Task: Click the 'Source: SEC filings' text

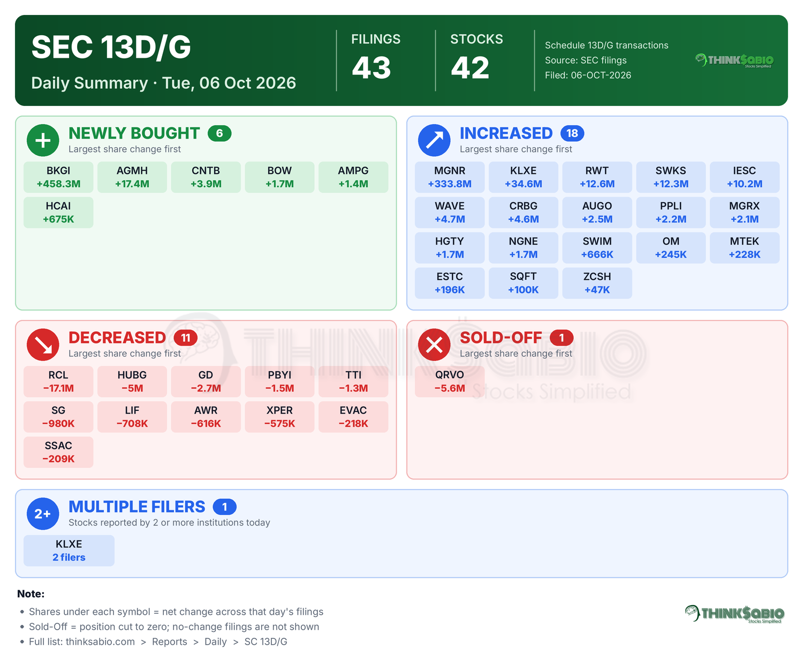Action: coord(586,60)
